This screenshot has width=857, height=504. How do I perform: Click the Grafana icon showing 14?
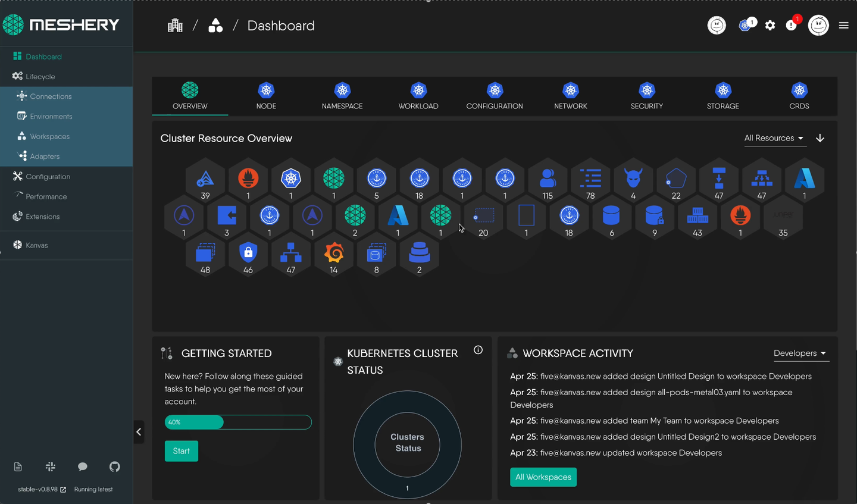coord(334,253)
